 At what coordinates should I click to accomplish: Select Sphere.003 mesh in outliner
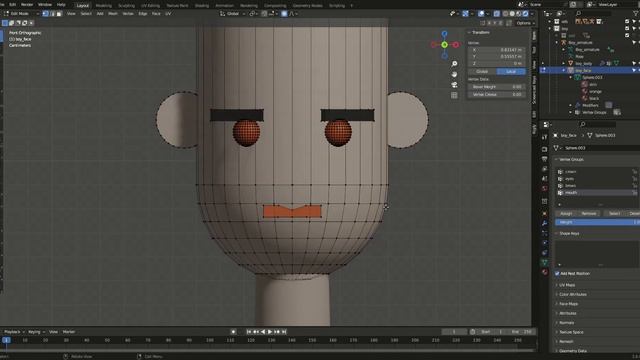(x=592, y=78)
